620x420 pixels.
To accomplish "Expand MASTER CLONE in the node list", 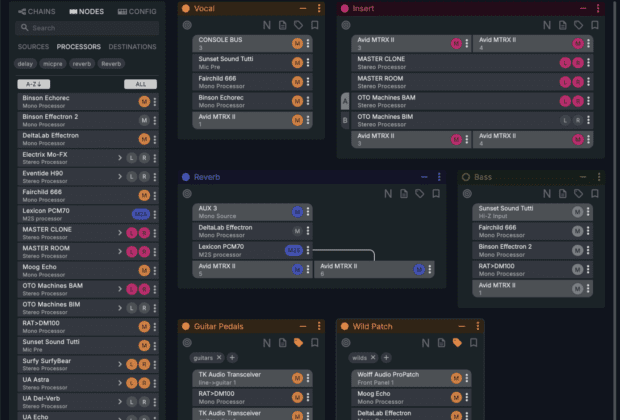I will click(120, 233).
